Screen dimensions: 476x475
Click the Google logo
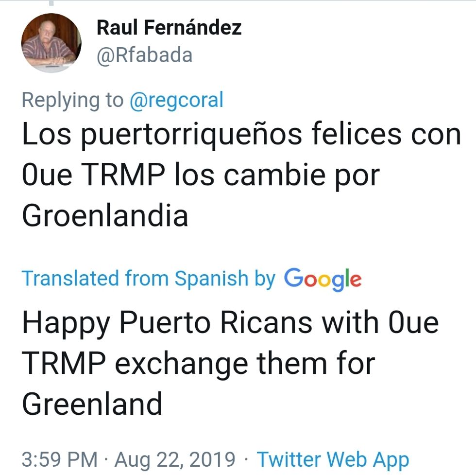323,279
